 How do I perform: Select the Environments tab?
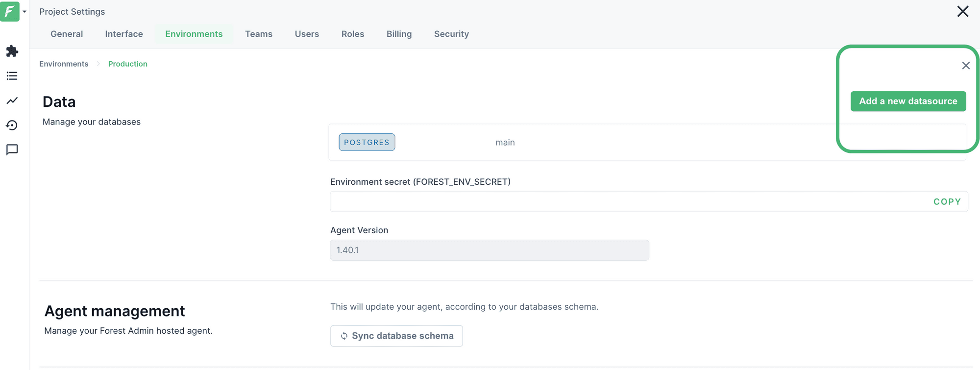coord(194,34)
